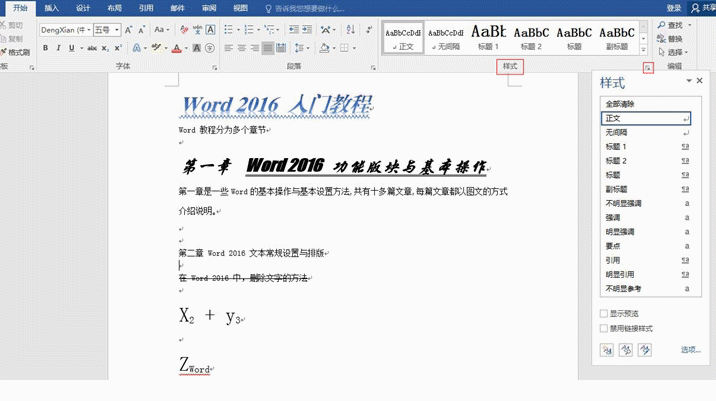Click 登录 sign-in button
This screenshot has width=716, height=401.
[674, 8]
